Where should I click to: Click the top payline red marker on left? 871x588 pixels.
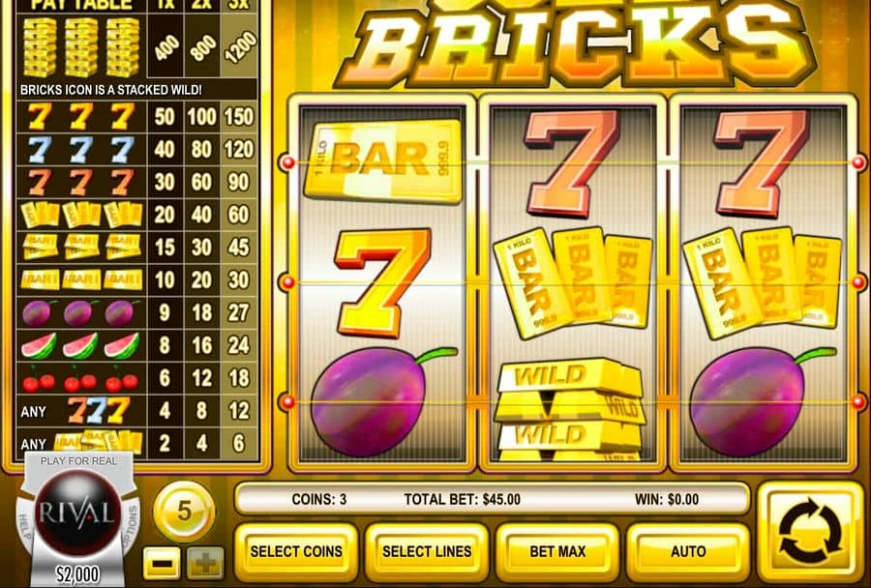tap(287, 162)
